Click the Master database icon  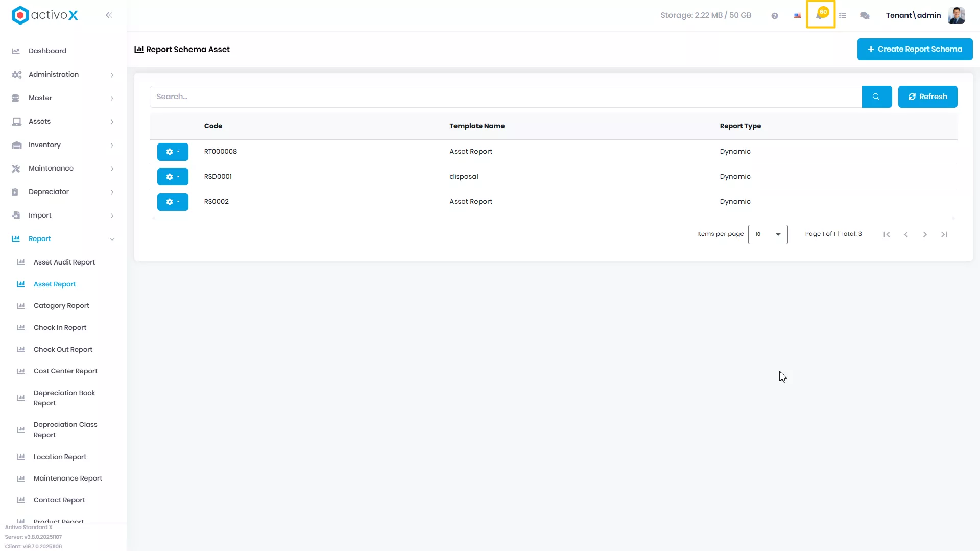[15, 98]
